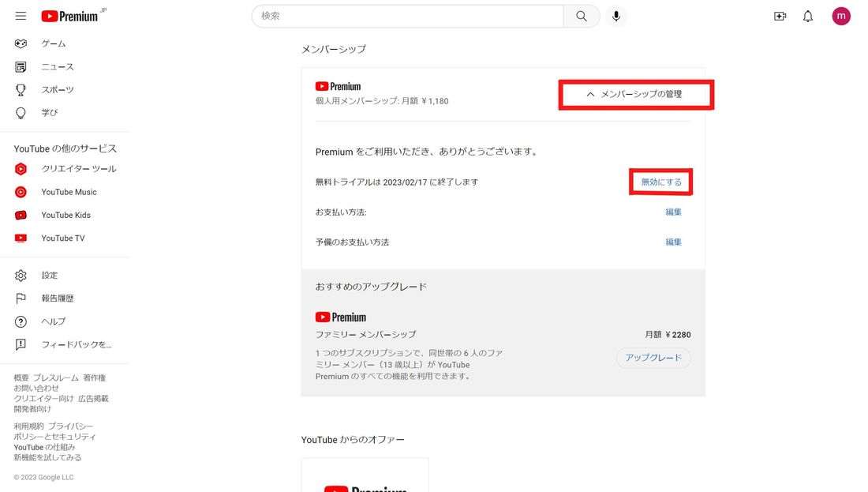
Task: Click the 著作権 footer link
Action: click(94, 377)
